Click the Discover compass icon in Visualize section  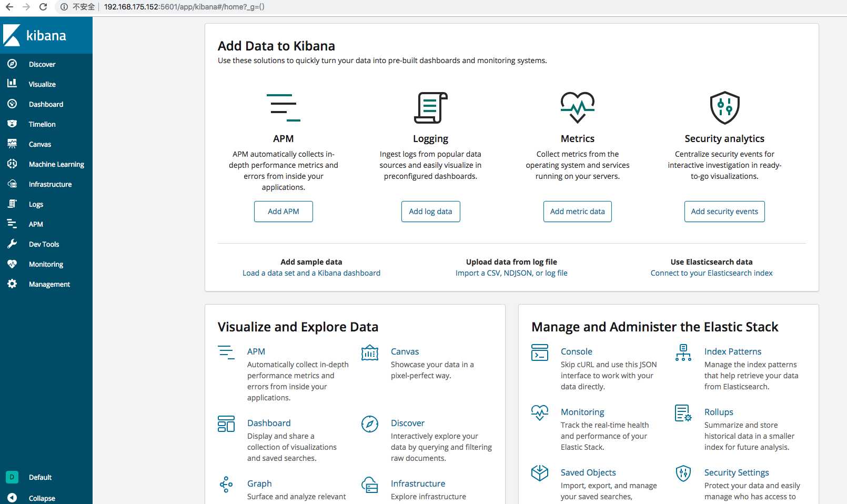(x=370, y=424)
